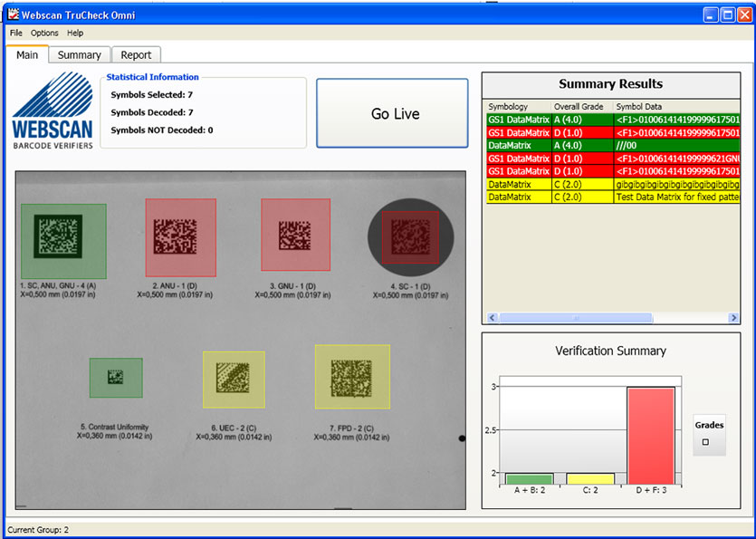The width and height of the screenshot is (756, 539).
Task: Select symbol 3 GNU red barcode
Action: [295, 235]
